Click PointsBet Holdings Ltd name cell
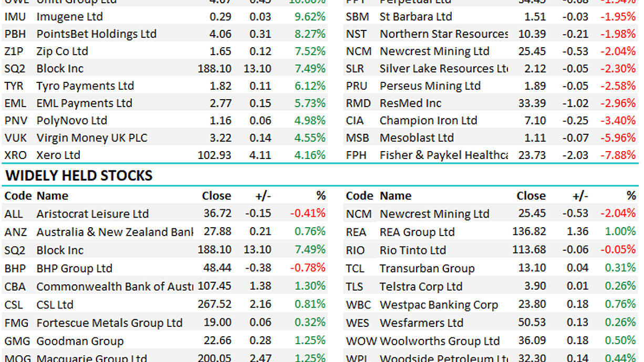This screenshot has width=644, height=362. point(97,34)
